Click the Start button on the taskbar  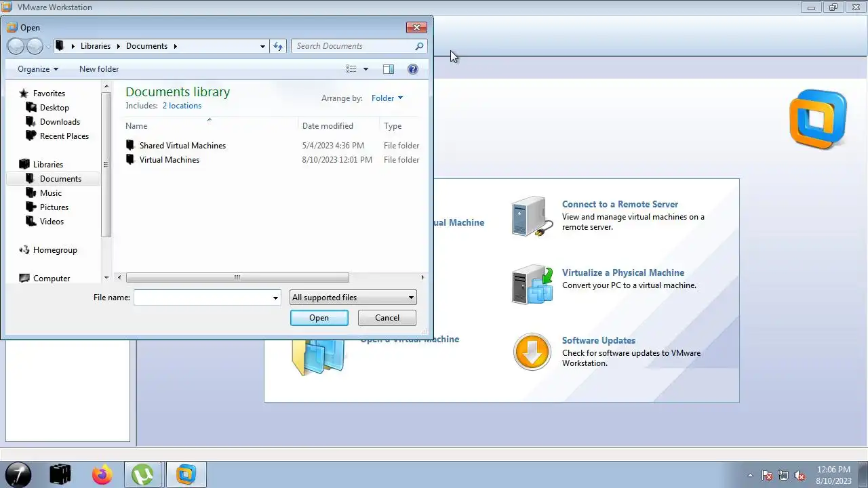(x=18, y=474)
